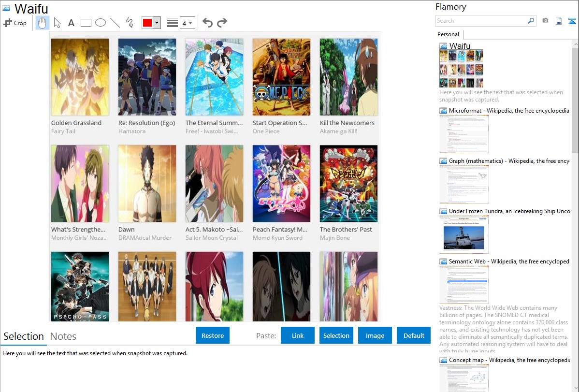The height and width of the screenshot is (392, 579).
Task: Click the Re: Resolution (Ego) poster
Action: tap(147, 77)
